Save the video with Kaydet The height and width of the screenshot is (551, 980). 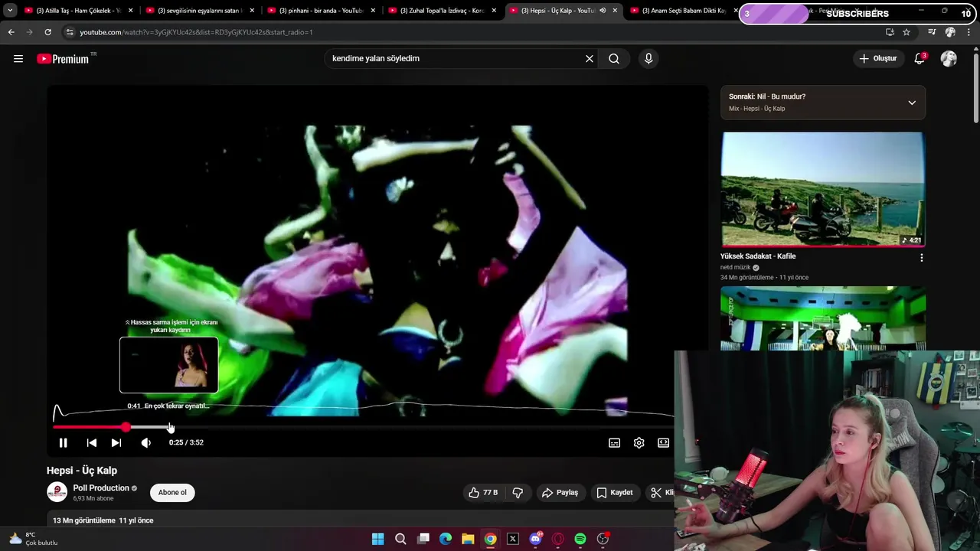click(x=615, y=493)
